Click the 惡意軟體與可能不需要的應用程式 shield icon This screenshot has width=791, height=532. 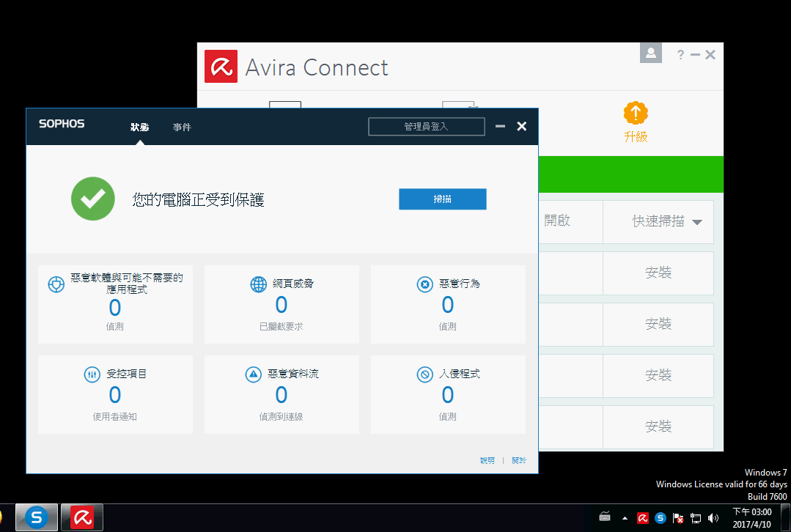click(56, 284)
